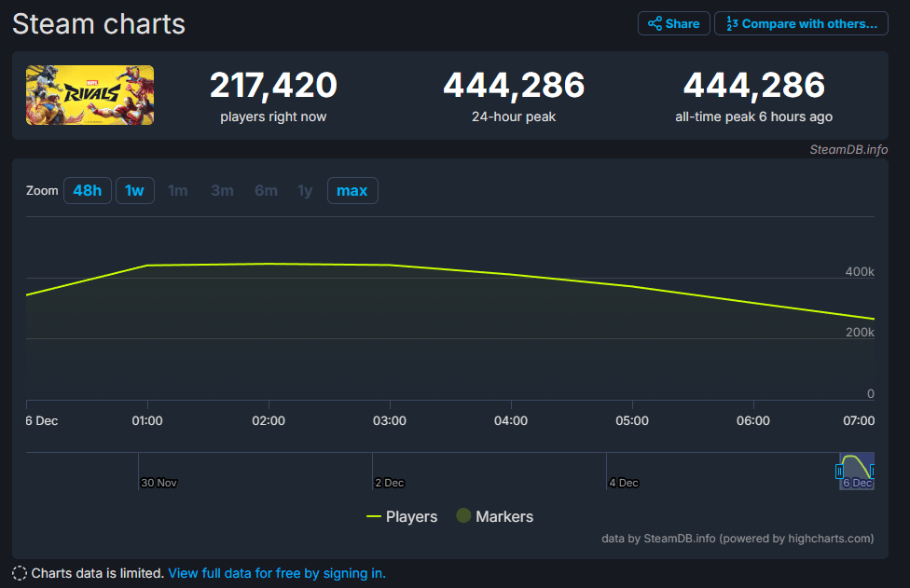Click the all-time peak 6 hours ago label
Viewport: 910px width, 588px height.
[x=754, y=116]
